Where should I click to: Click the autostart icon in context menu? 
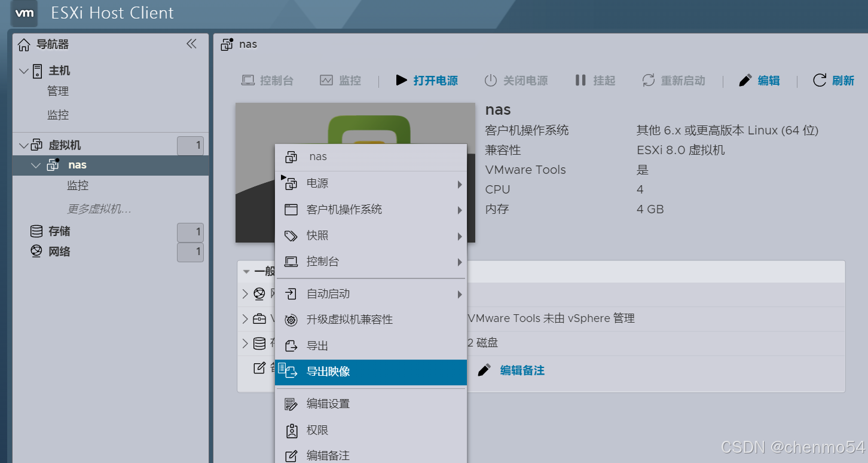(x=291, y=294)
